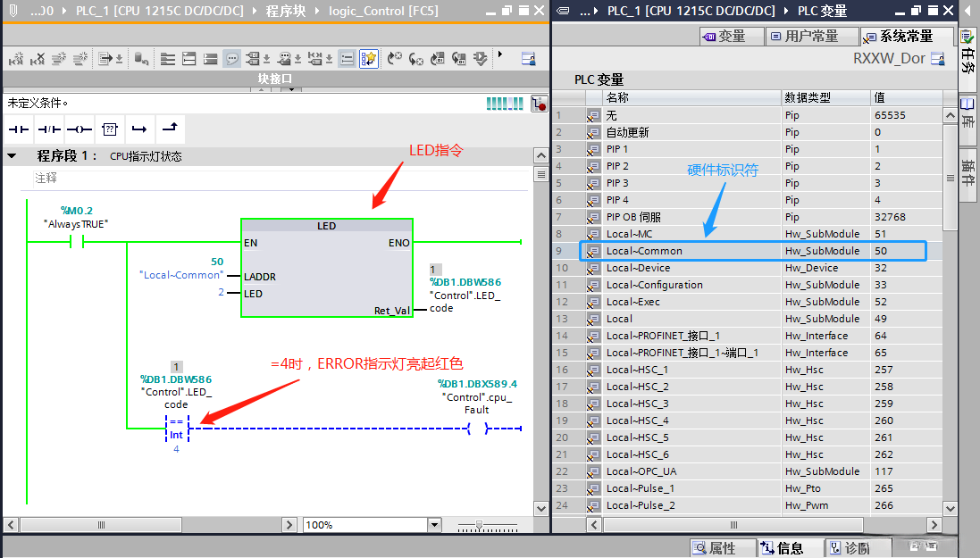Toggle the favorites-in-editor star icon
Image resolution: width=980 pixels, height=558 pixels.
pos(369,59)
